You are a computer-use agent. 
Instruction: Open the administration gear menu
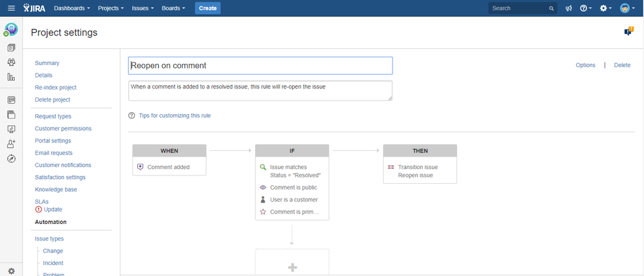[x=606, y=8]
